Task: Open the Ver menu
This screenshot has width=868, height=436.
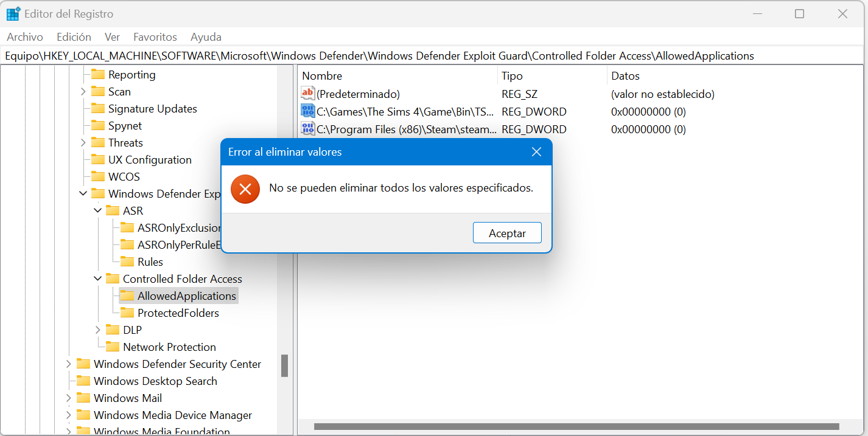Action: pos(112,37)
